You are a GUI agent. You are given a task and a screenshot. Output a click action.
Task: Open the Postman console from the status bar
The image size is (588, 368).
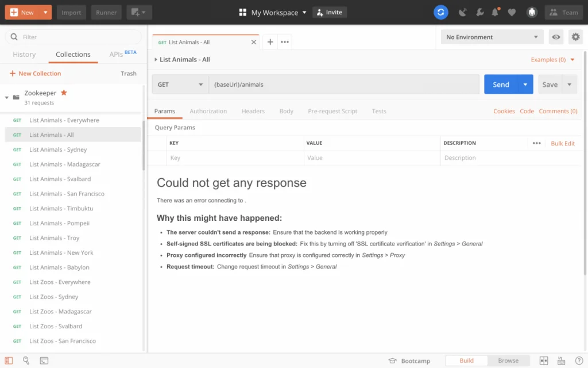coord(44,361)
